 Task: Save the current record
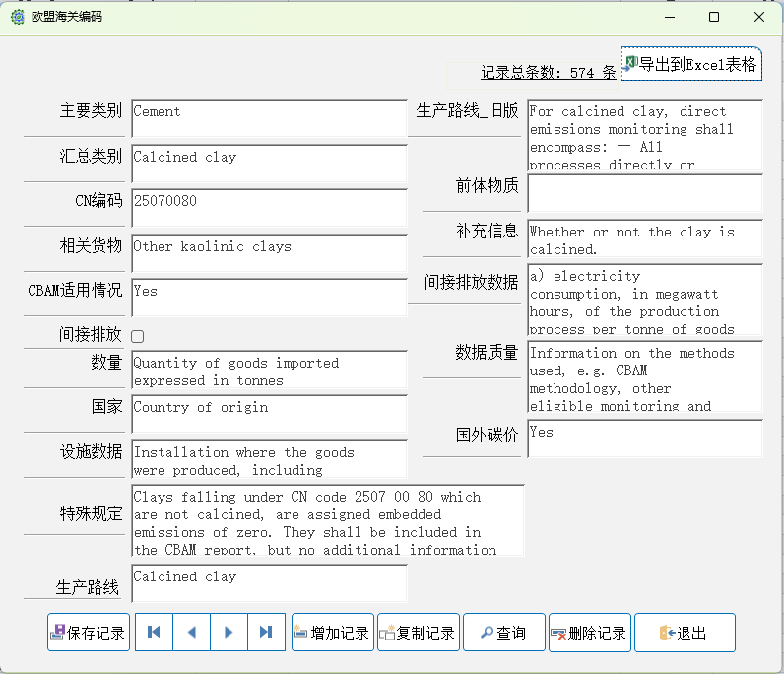click(x=89, y=633)
